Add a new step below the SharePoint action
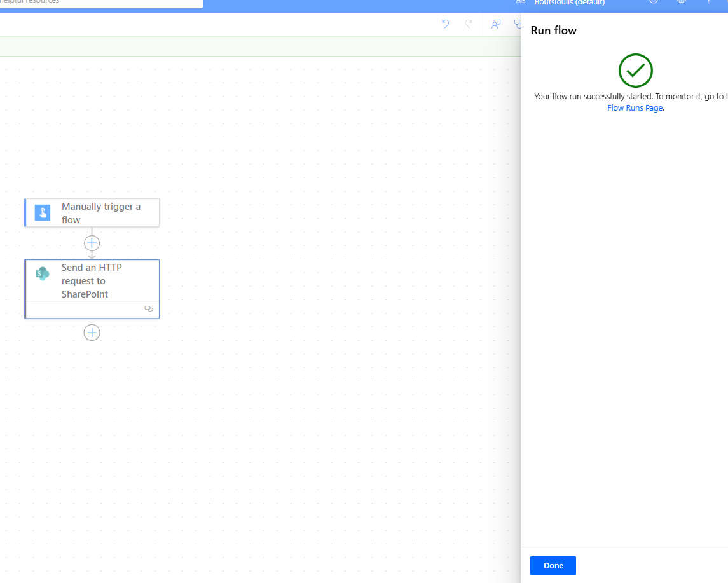Screen dimensions: 728x583 tap(92, 333)
